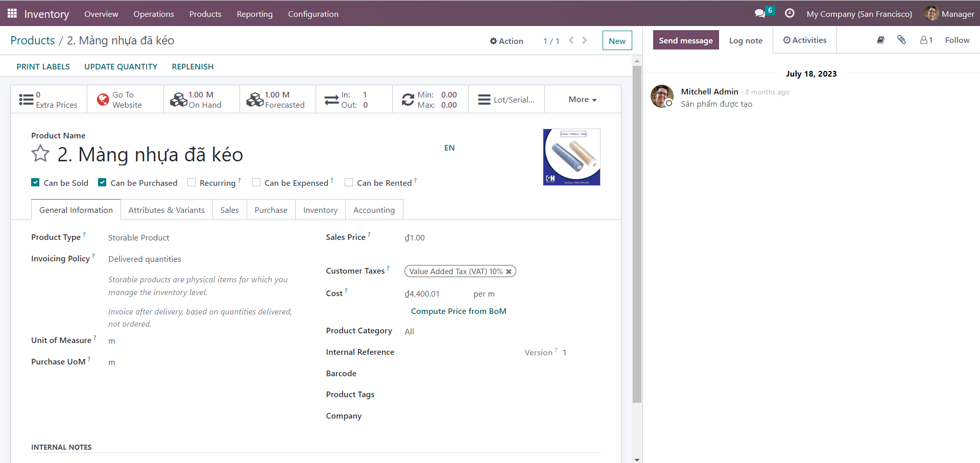This screenshot has width=980, height=463.
Task: Enable the Recurring checkbox
Action: [x=192, y=183]
